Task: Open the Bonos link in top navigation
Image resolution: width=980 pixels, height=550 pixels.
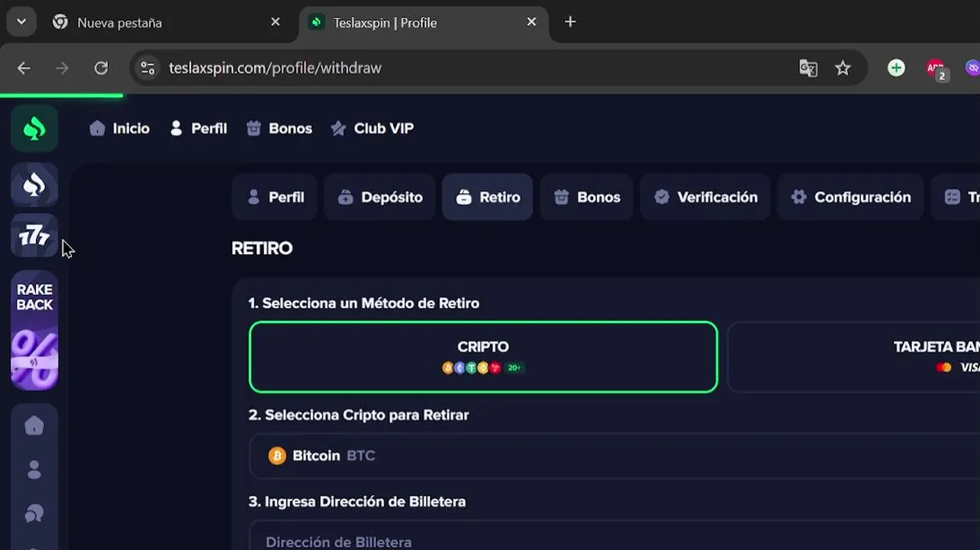Action: (279, 128)
